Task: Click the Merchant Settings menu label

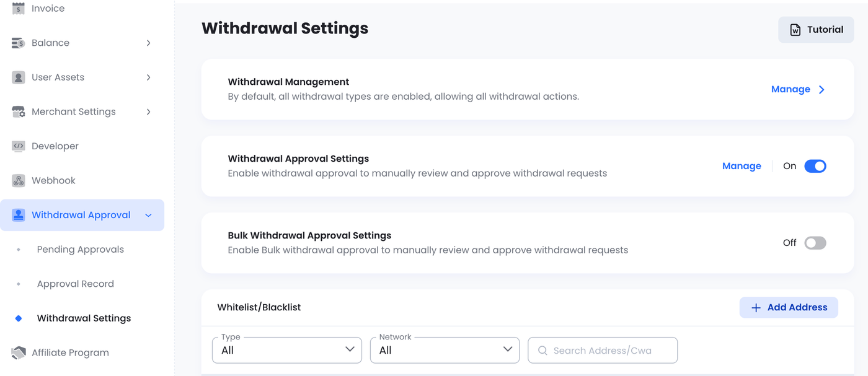Action: [x=74, y=112]
